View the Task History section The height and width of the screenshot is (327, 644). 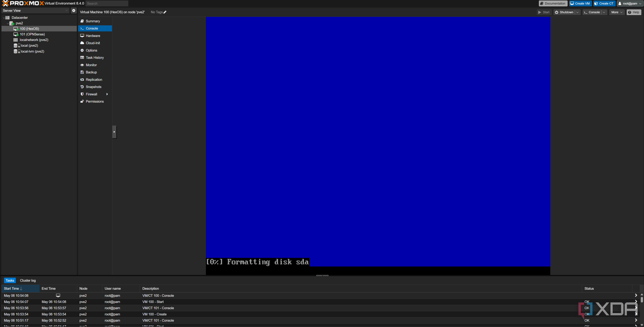point(95,58)
